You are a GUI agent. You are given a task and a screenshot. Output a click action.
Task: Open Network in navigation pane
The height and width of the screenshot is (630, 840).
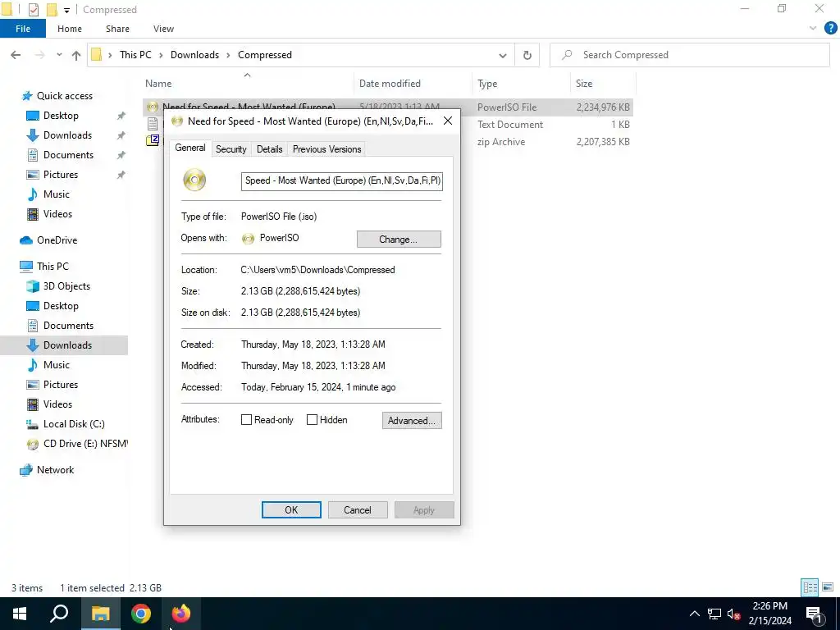(x=55, y=470)
